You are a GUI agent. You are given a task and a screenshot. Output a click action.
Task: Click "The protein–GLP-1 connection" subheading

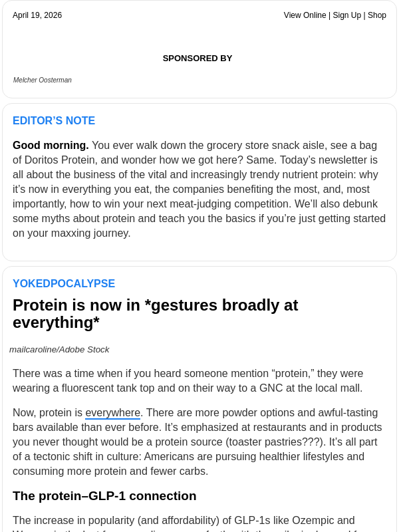click(104, 495)
